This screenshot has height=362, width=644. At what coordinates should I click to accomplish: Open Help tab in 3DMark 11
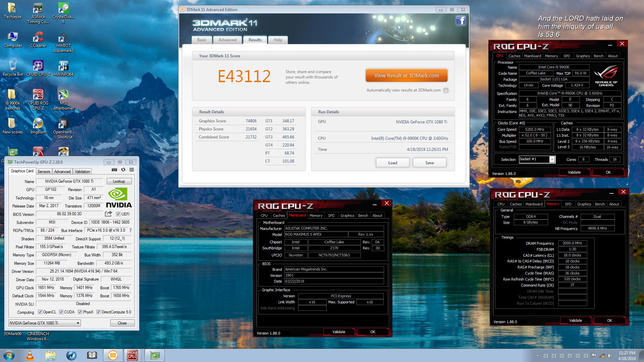[x=278, y=40]
